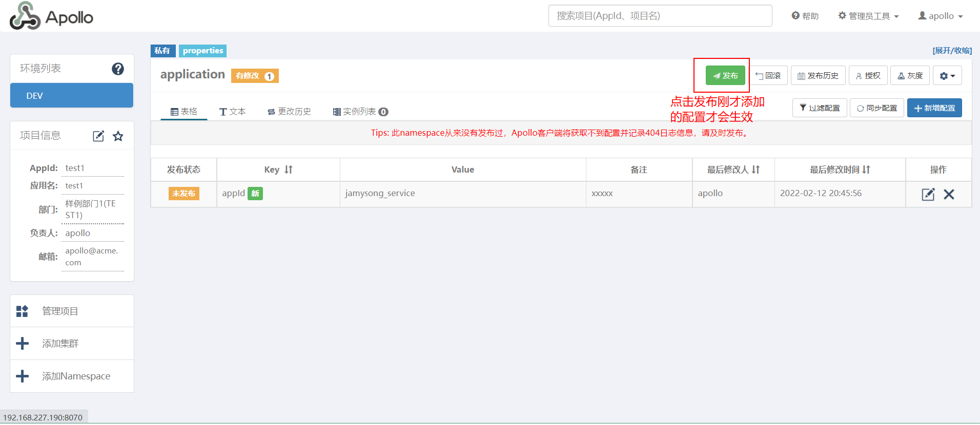Switch to the 表格 table tab
980x425 pixels.
click(x=183, y=112)
